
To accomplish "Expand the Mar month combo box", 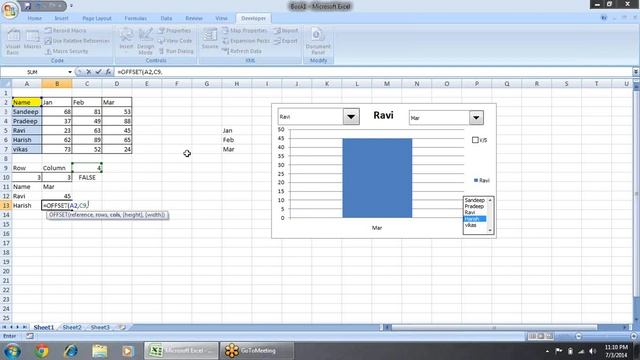I will [476, 118].
